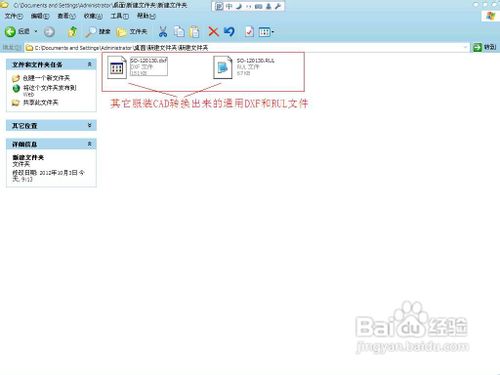Click the paste clipboard icon
This screenshot has width=500, height=375.
(194, 32)
